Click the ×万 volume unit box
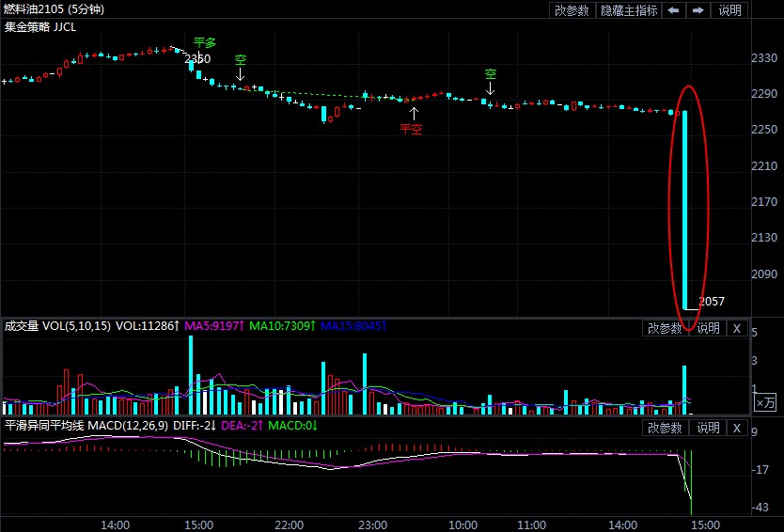This screenshot has height=532, width=784. pyautogui.click(x=766, y=402)
